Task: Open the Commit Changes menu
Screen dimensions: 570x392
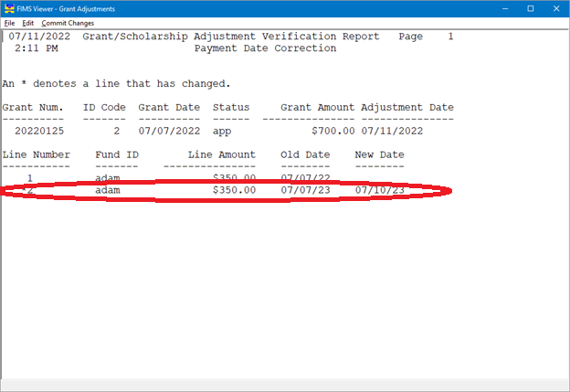Action: tap(68, 23)
